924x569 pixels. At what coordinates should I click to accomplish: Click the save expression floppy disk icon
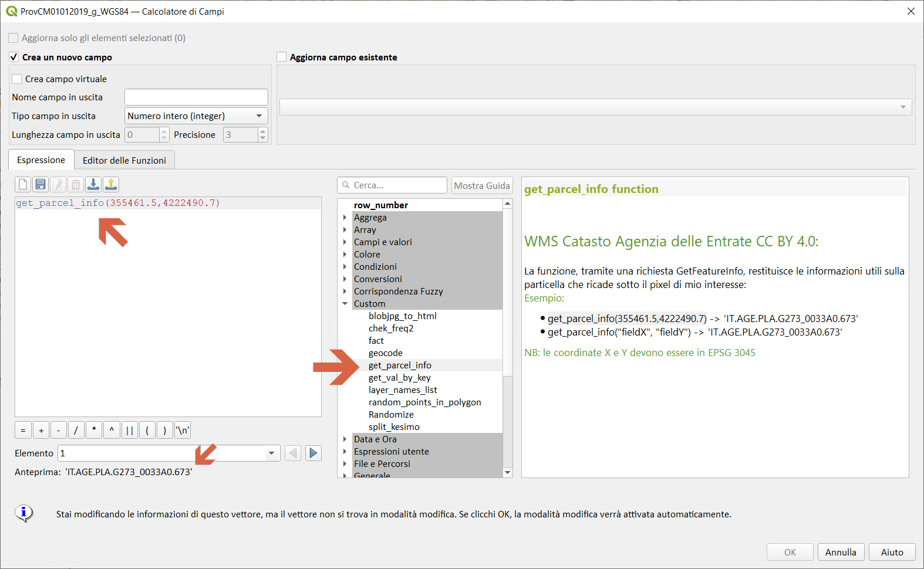[x=41, y=185]
